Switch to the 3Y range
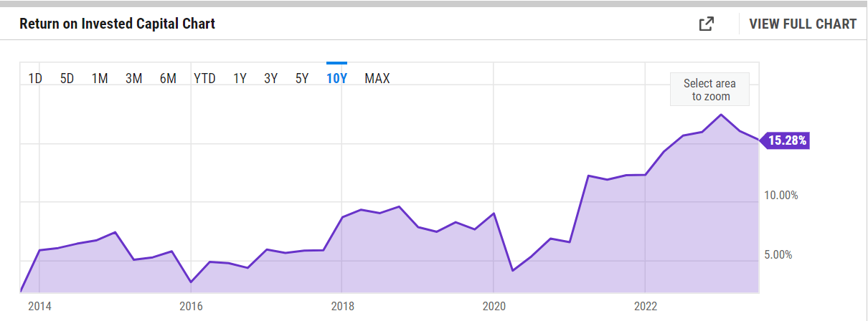The image size is (868, 321). tap(270, 79)
